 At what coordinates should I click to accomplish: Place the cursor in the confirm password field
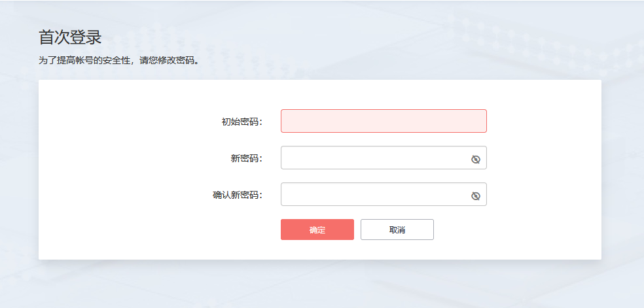click(x=373, y=194)
